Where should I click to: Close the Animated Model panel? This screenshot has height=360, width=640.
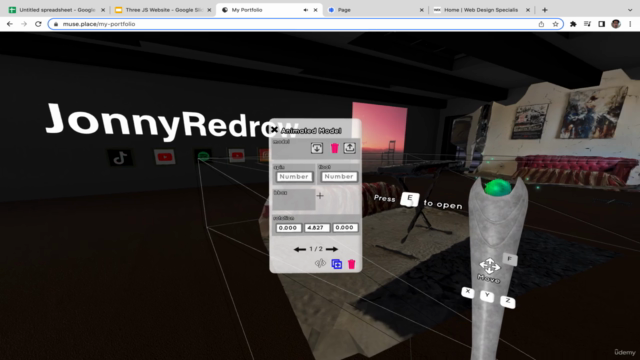click(274, 130)
